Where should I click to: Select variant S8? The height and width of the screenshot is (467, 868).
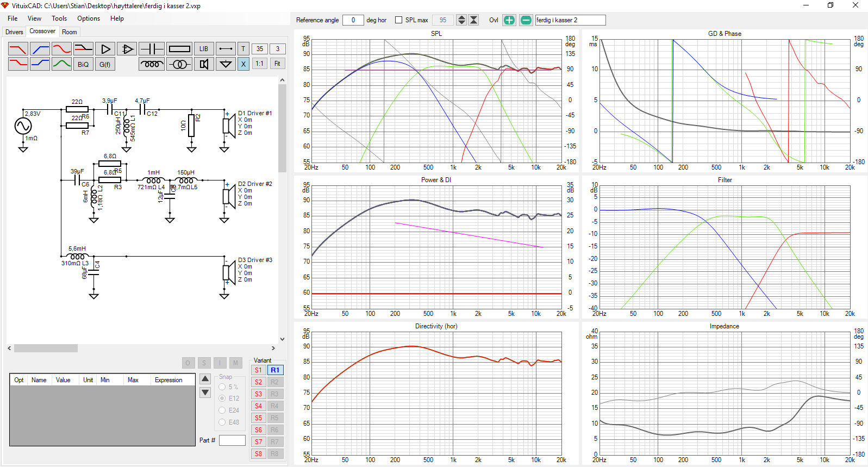click(259, 454)
